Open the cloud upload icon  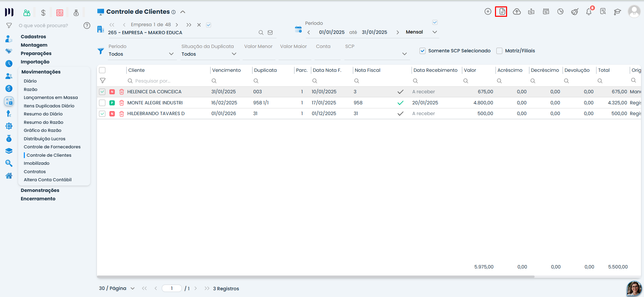click(x=517, y=12)
